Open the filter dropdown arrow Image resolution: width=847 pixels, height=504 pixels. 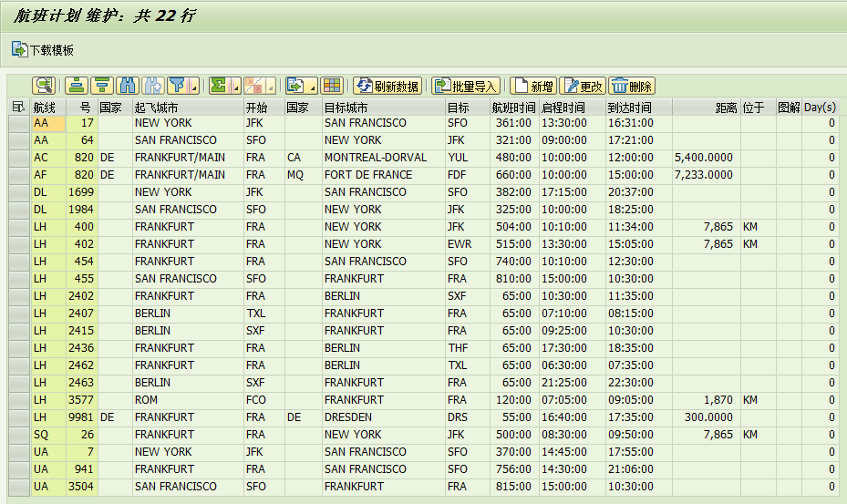coord(194,86)
